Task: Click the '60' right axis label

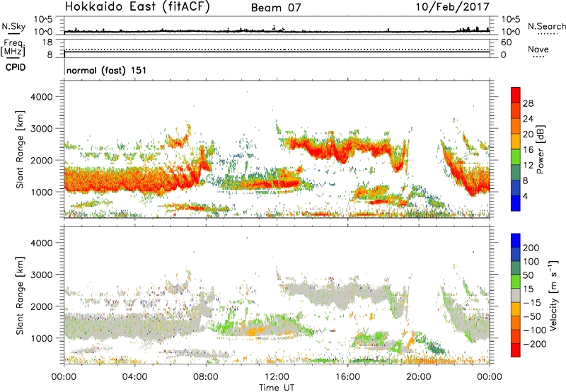Action: pos(507,42)
